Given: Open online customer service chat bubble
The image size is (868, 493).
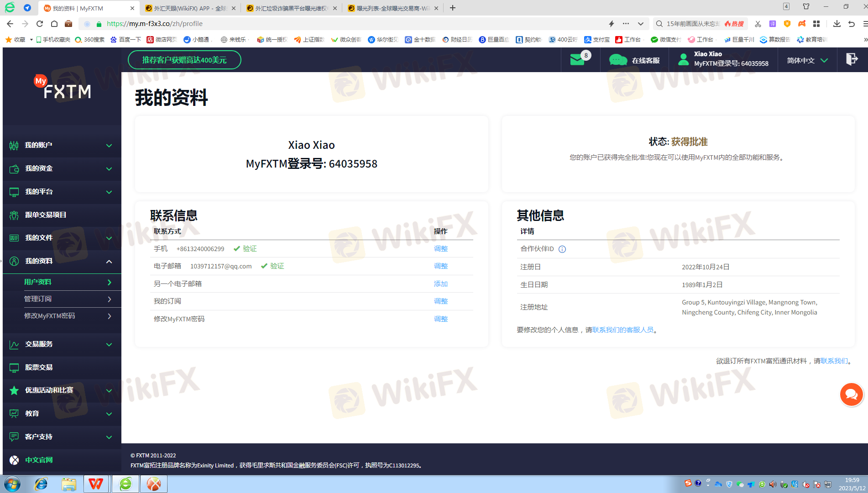Looking at the screenshot, I should (x=618, y=60).
